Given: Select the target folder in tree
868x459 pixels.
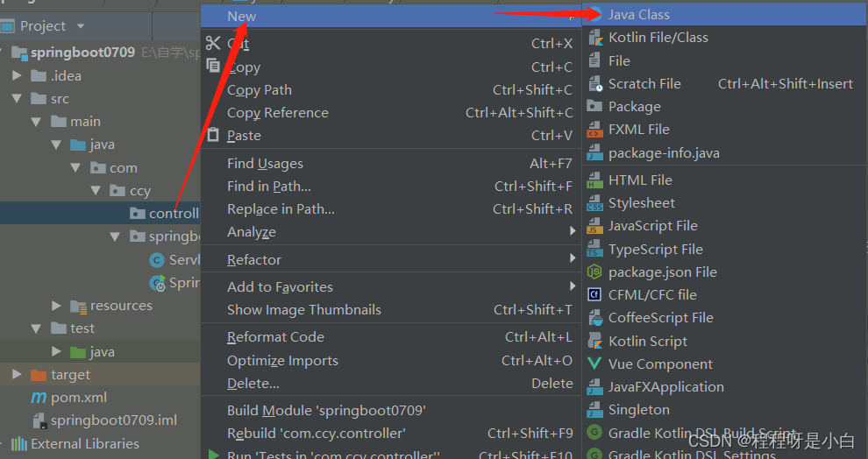Looking at the screenshot, I should click(x=70, y=375).
